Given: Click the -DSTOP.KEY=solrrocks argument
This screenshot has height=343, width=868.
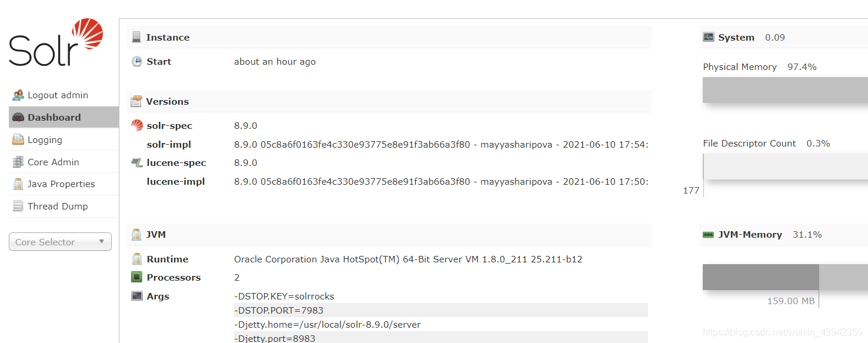Looking at the screenshot, I should click(284, 296).
